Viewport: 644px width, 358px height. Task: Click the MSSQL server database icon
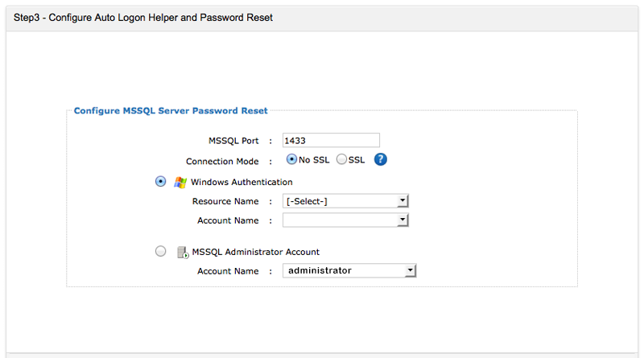point(182,252)
